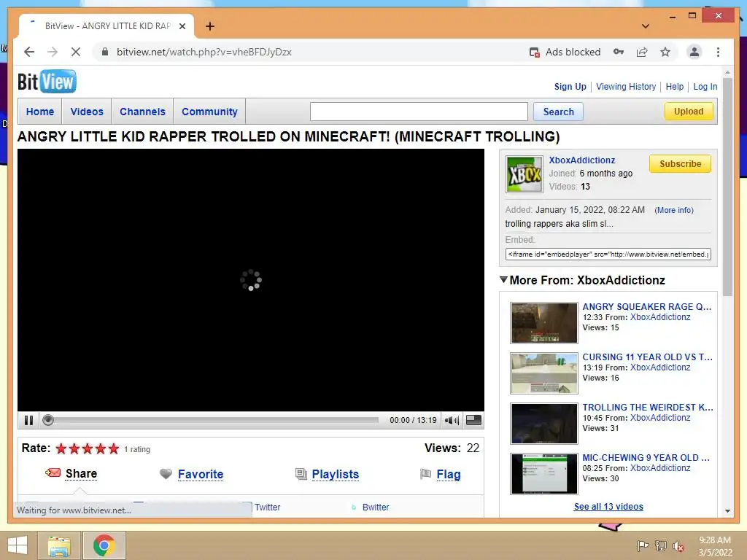Click the Favorite heart icon
Screen dimensions: 747x560
166,474
